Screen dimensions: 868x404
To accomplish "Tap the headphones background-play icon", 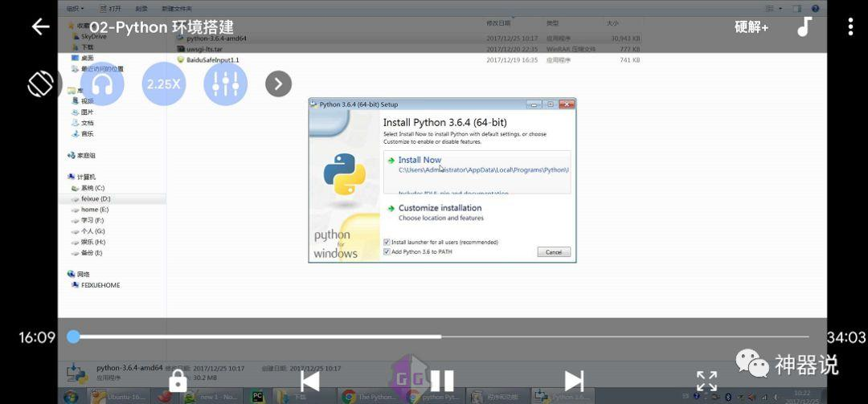I will 102,84.
